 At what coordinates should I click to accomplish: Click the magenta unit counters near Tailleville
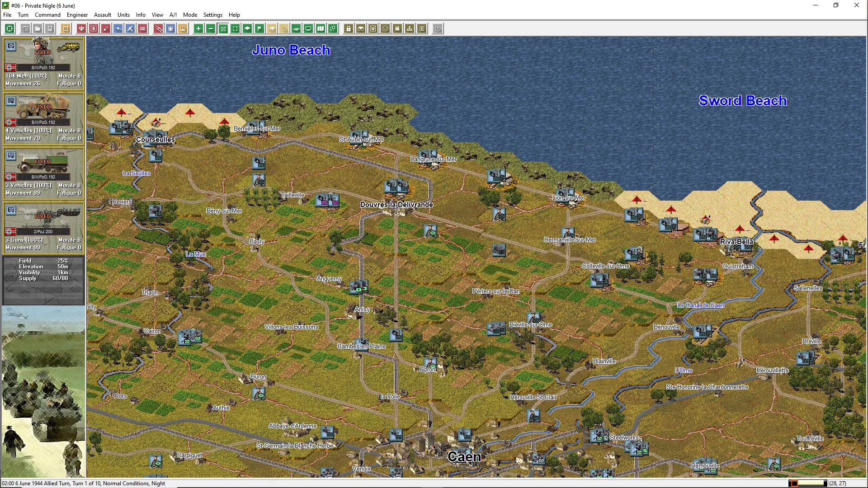(328, 200)
